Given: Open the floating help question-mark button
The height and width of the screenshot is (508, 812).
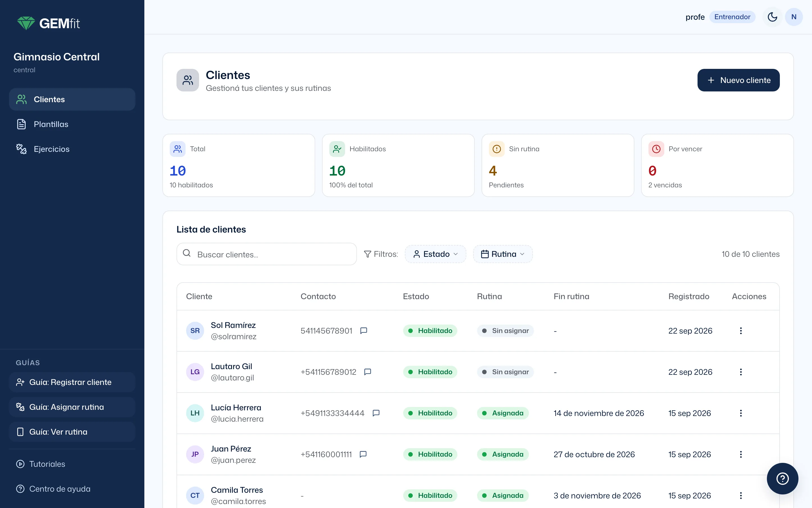Looking at the screenshot, I should [782, 478].
